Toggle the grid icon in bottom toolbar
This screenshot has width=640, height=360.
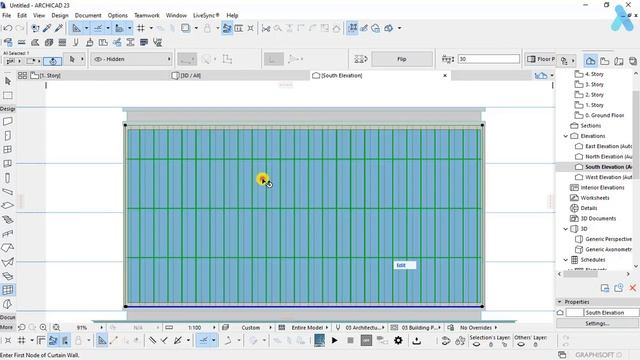[22, 340]
